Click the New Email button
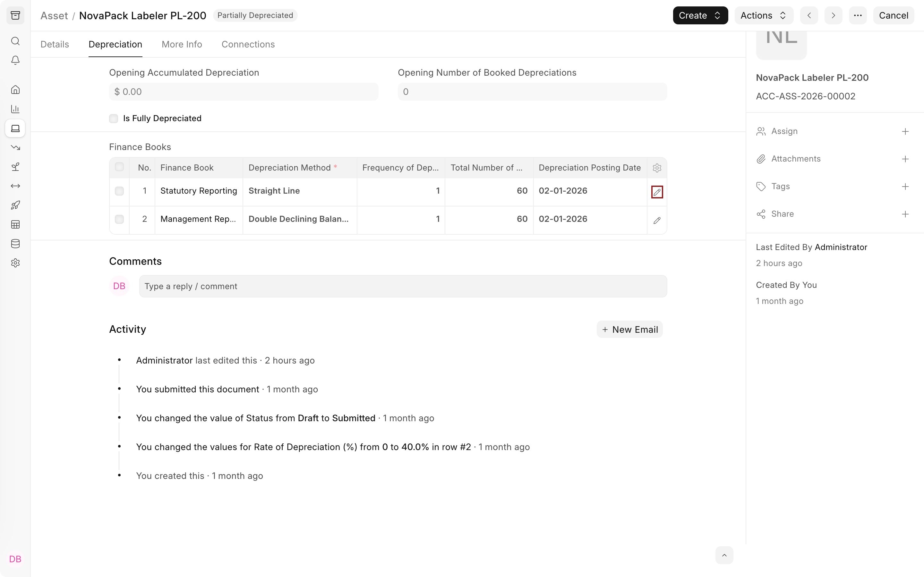 pos(629,329)
